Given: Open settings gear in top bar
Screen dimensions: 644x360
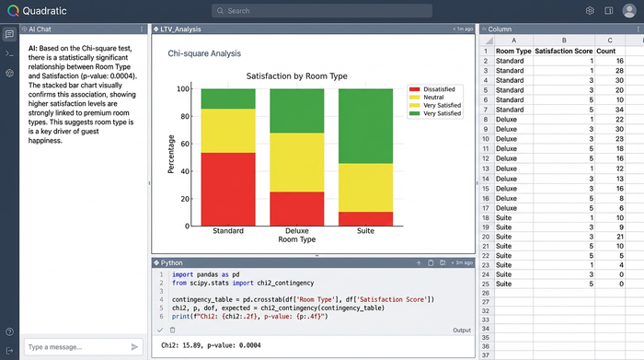Looking at the screenshot, I should coord(590,11).
